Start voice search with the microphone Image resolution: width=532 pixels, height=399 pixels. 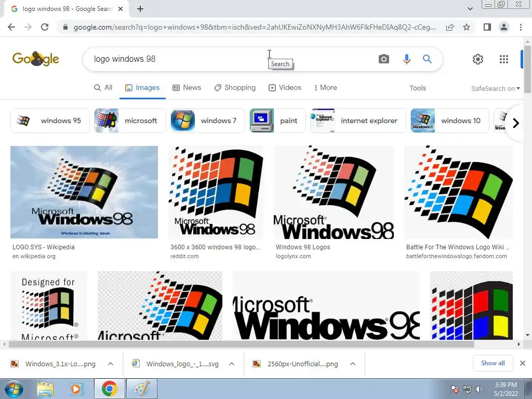(406, 59)
